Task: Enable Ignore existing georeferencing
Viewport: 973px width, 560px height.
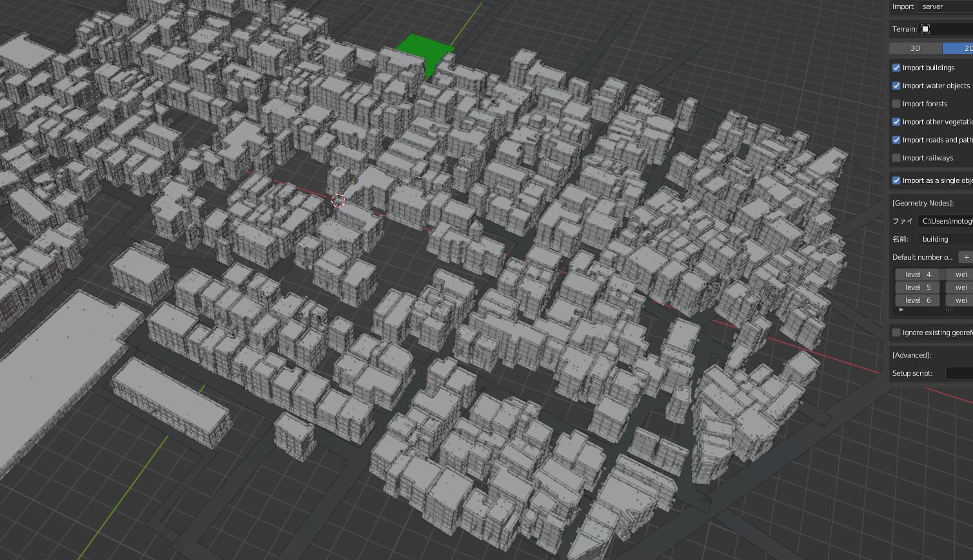Action: pyautogui.click(x=896, y=333)
